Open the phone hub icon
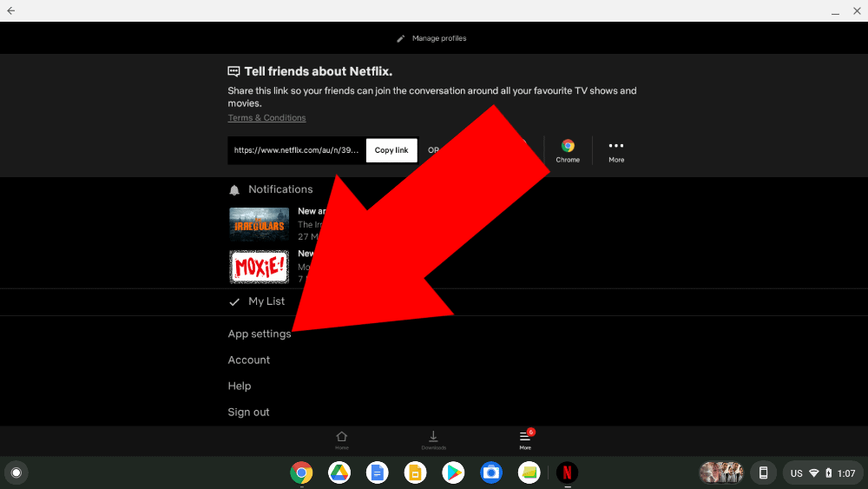The image size is (868, 489). (x=763, y=472)
